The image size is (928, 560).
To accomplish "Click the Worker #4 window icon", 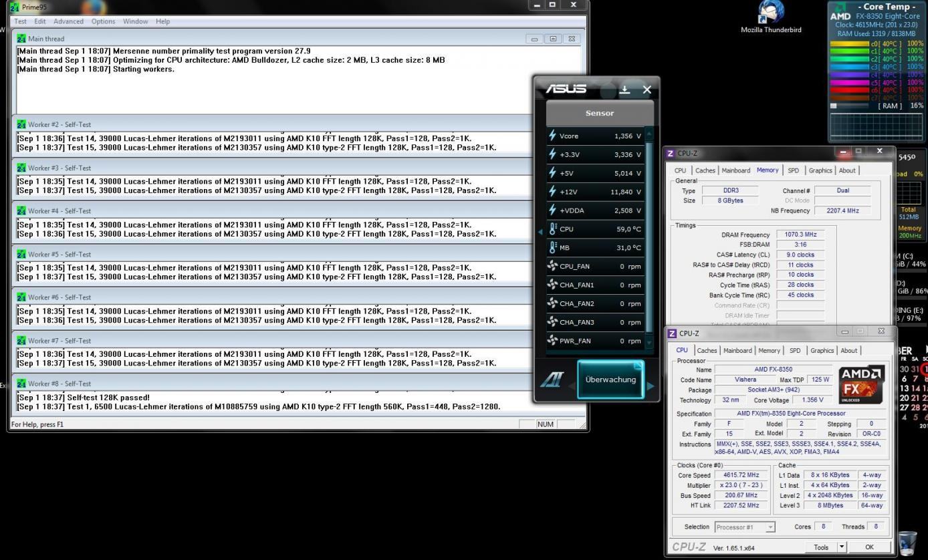I will (x=21, y=211).
